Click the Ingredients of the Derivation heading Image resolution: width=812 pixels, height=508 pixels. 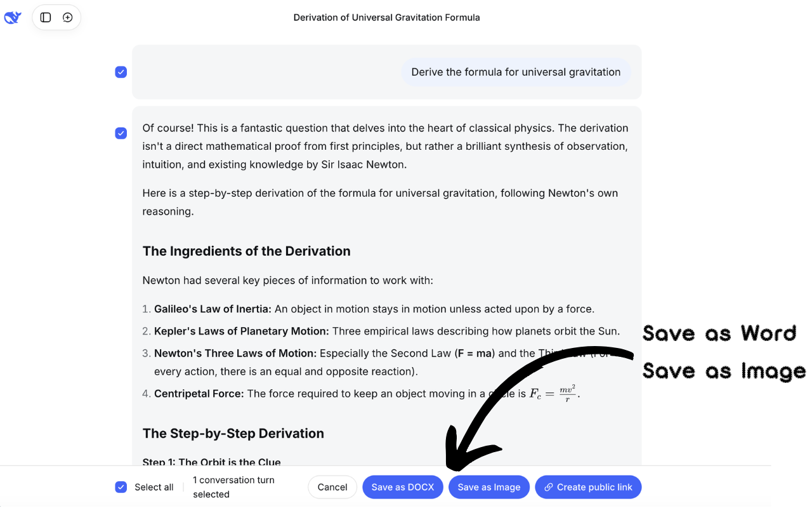coord(247,251)
